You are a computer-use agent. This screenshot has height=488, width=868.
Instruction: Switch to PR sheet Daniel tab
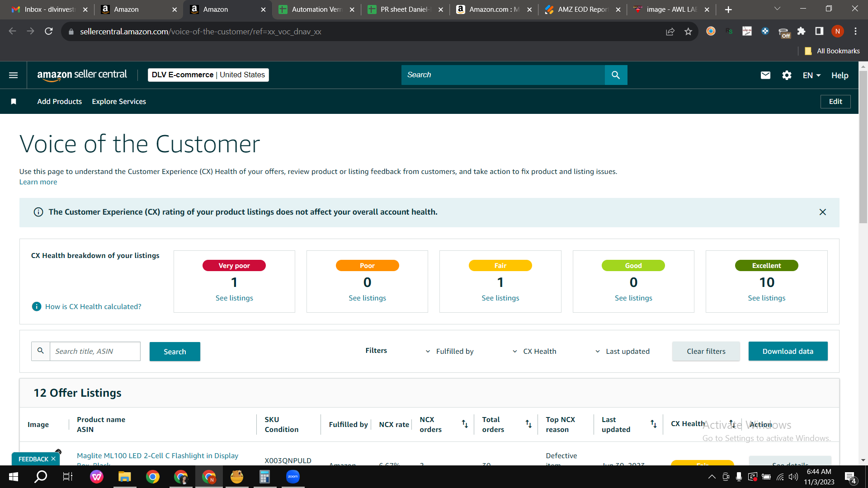tap(406, 9)
